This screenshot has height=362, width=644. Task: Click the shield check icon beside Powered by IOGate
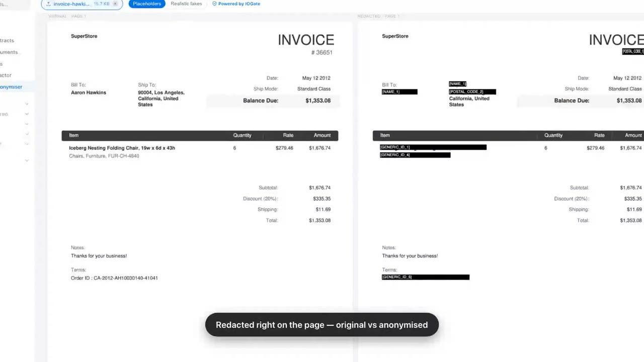click(x=214, y=4)
